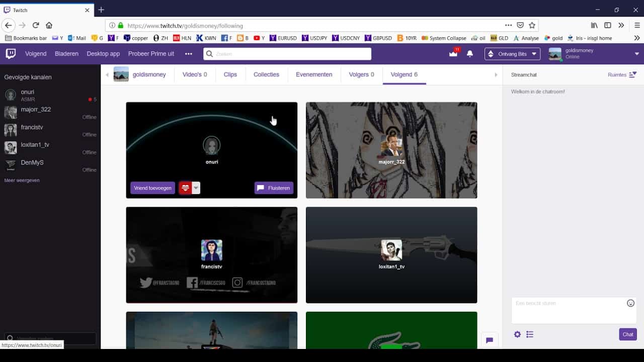Click Vriend toevoegen on onuri card
Screen dimensions: 644x362
(x=152, y=188)
